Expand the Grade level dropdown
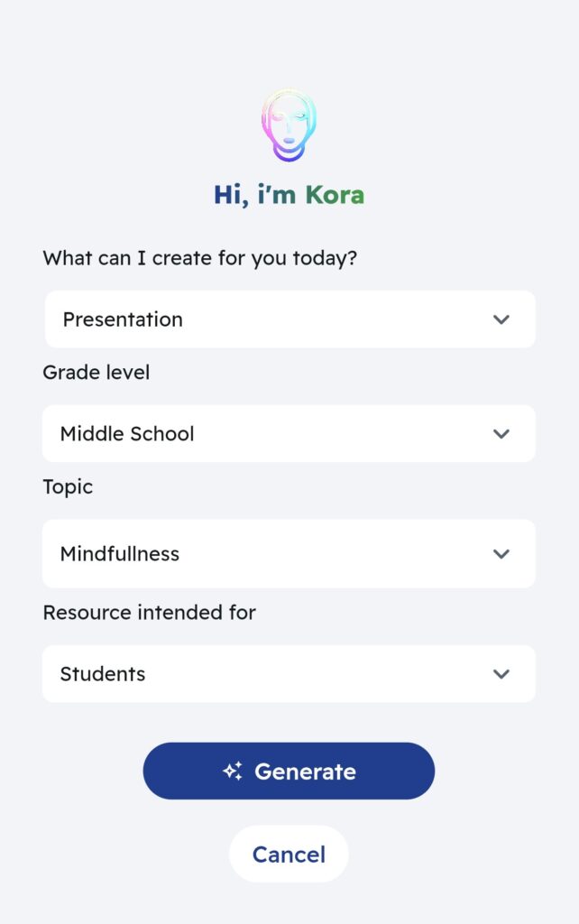 pos(289,434)
